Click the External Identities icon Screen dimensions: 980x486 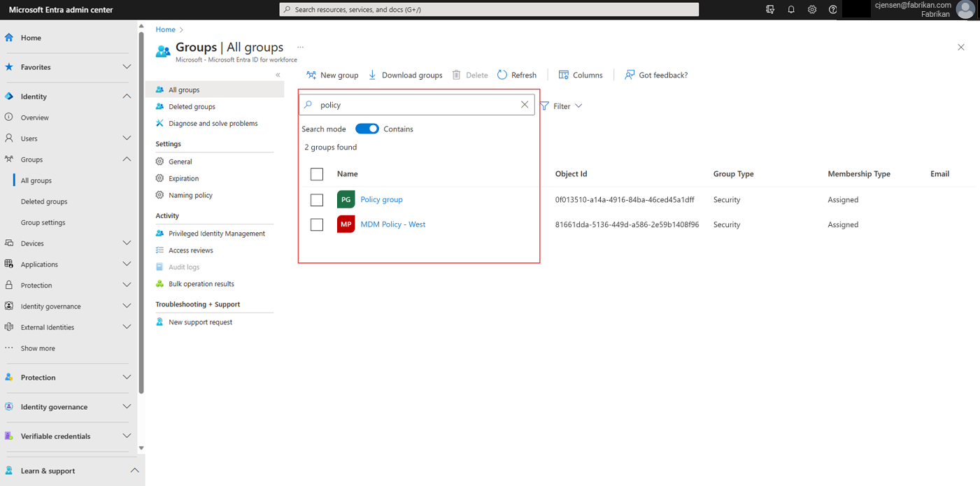[9, 327]
